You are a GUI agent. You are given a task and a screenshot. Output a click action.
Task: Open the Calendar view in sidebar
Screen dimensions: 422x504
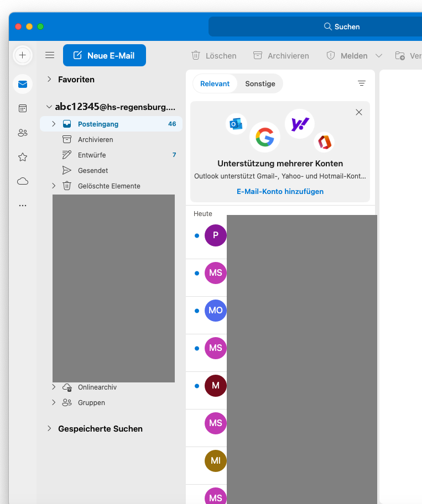23,108
